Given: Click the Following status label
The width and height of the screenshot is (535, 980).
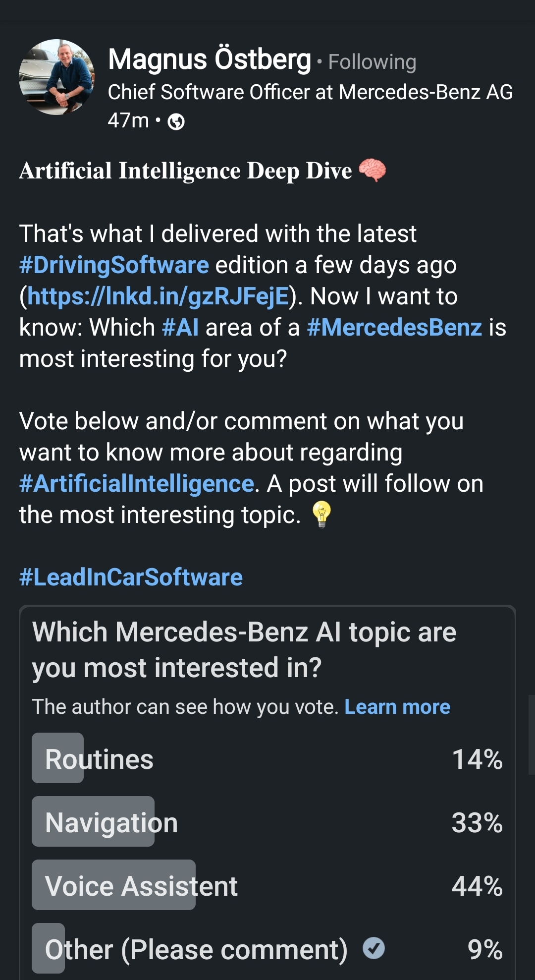Looking at the screenshot, I should coord(372,62).
